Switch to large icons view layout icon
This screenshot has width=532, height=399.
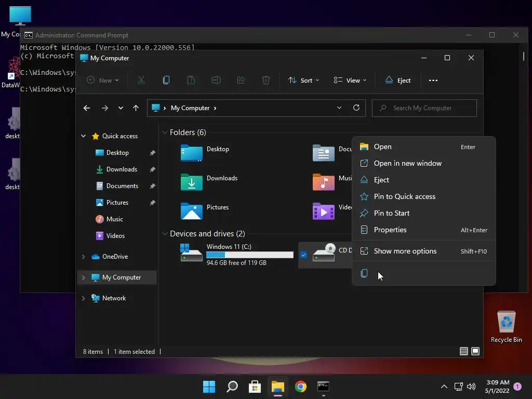pos(475,351)
